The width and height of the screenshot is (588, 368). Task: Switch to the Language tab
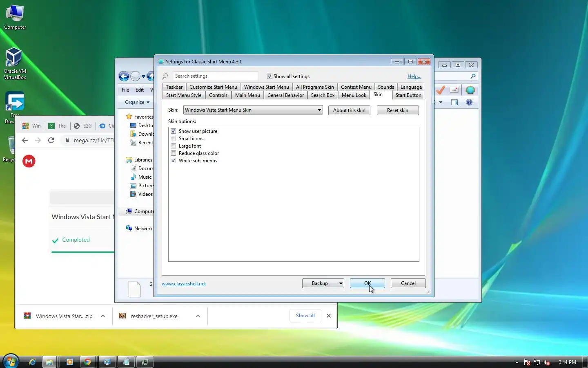point(411,87)
